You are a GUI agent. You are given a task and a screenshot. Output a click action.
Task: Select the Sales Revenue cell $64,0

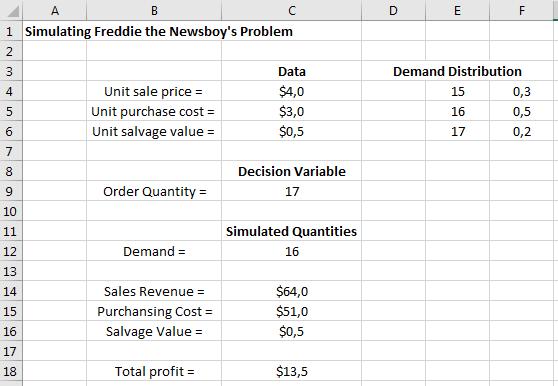[x=291, y=291]
